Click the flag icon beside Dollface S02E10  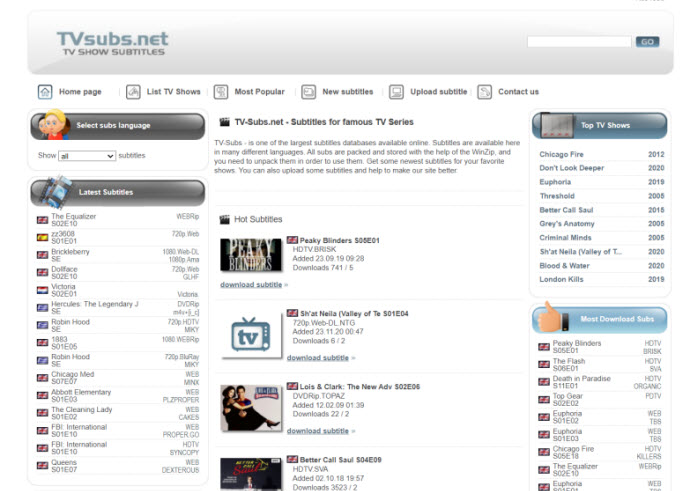tap(42, 273)
